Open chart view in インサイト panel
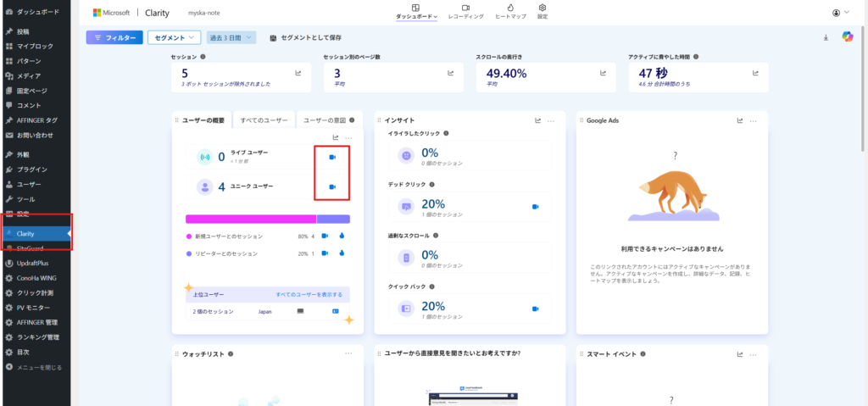868x406 pixels. point(537,120)
